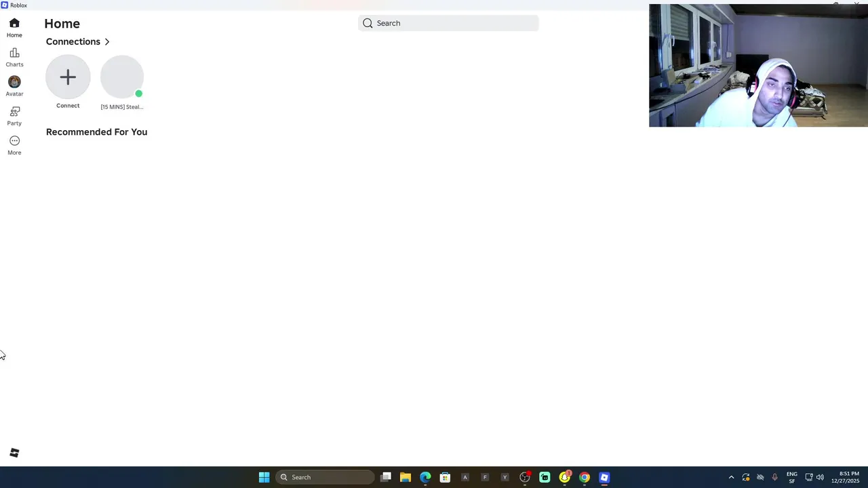868x488 pixels.
Task: Click the taskbar icon labeled A
Action: click(x=465, y=477)
